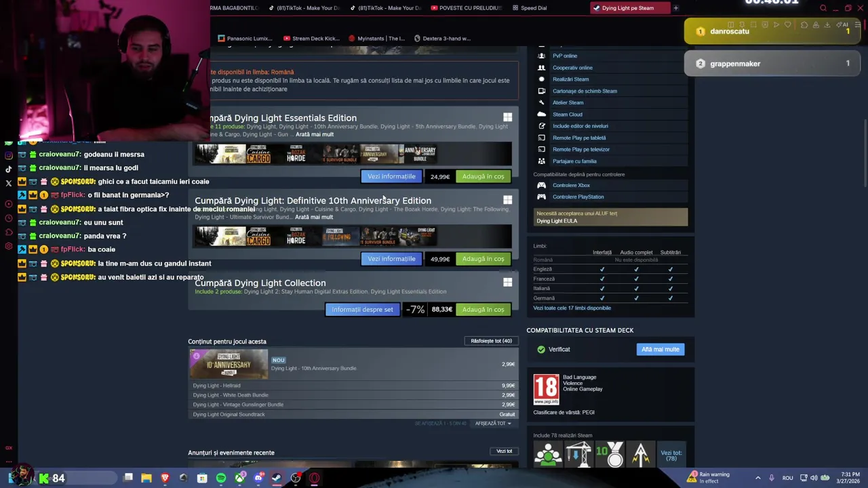Screen dimensions: 868x488
Task: Click the Cartonașe de schimb Steam icon
Action: point(541,91)
